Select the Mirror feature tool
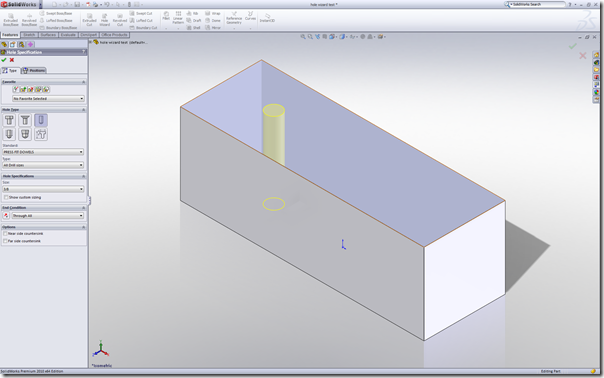The image size is (604, 378). click(213, 28)
